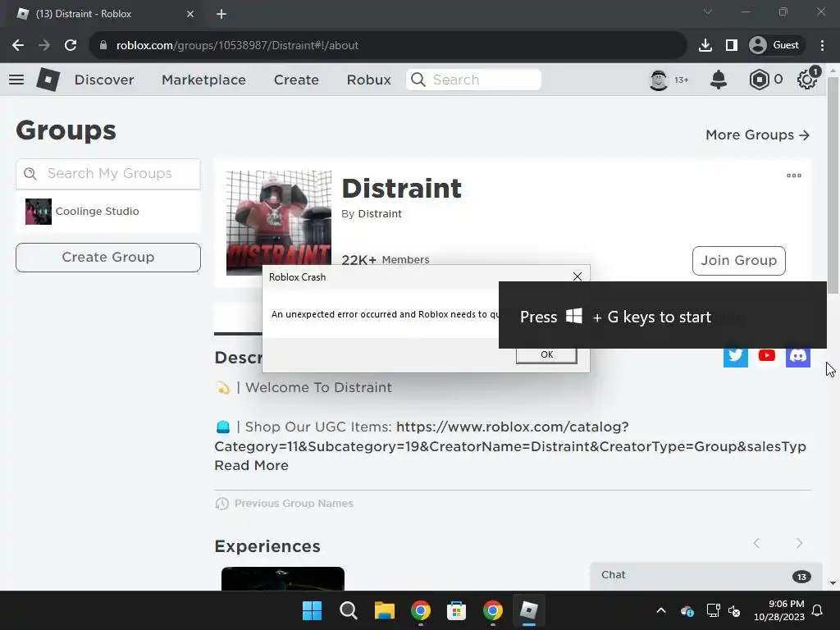Open Microsoft Store from the taskbar
The height and width of the screenshot is (630, 840).
click(x=456, y=610)
